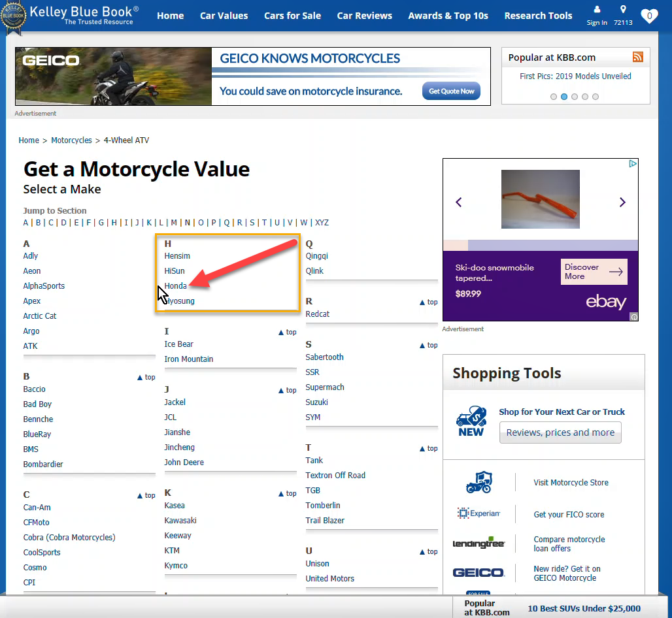Open Visit Motorcycle Store link
Viewport: 672px width, 618px height.
tap(571, 482)
